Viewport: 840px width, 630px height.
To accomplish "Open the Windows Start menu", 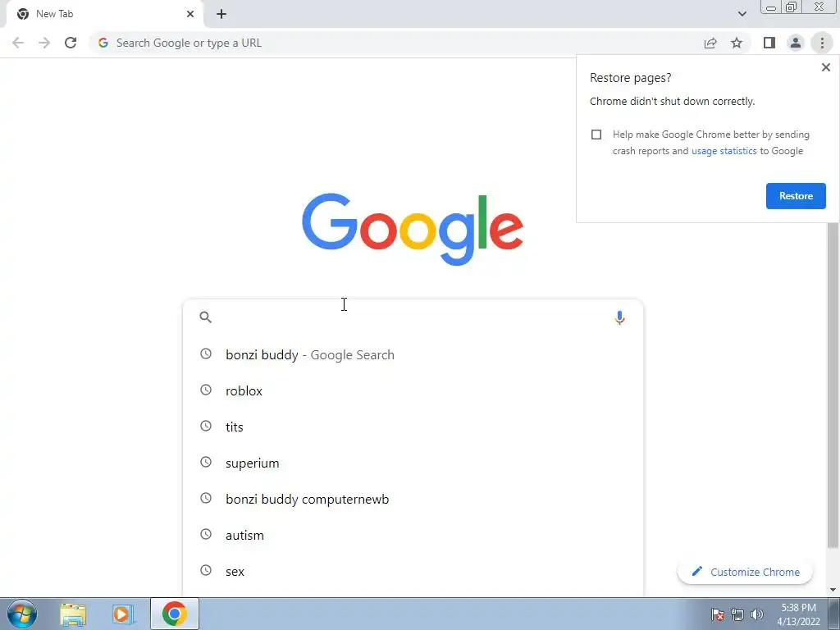I will click(22, 614).
